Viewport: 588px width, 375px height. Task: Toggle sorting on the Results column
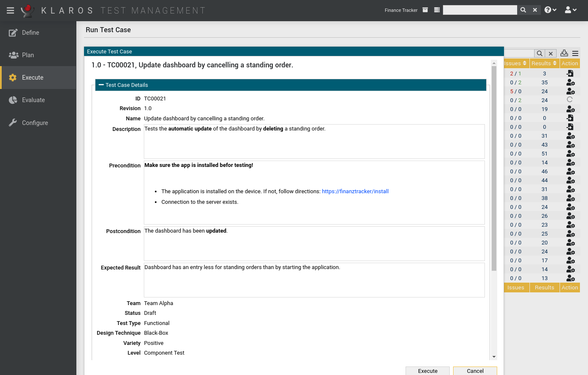point(555,63)
